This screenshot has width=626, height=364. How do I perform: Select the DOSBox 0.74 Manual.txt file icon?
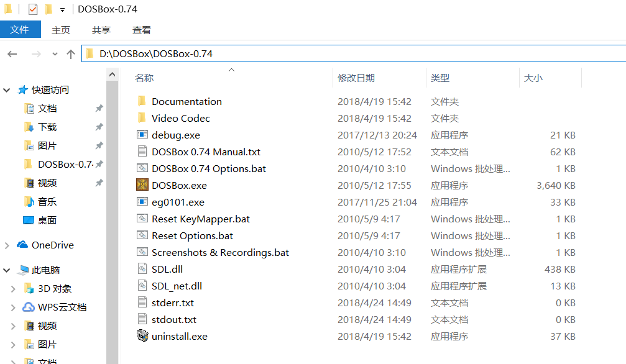tap(142, 152)
